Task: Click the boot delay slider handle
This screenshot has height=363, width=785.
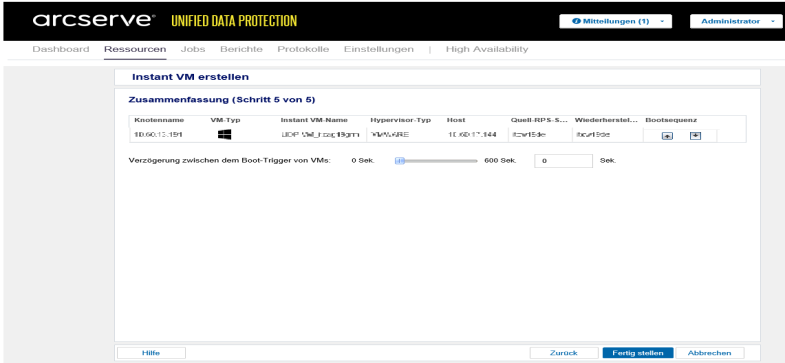Action: (x=400, y=161)
